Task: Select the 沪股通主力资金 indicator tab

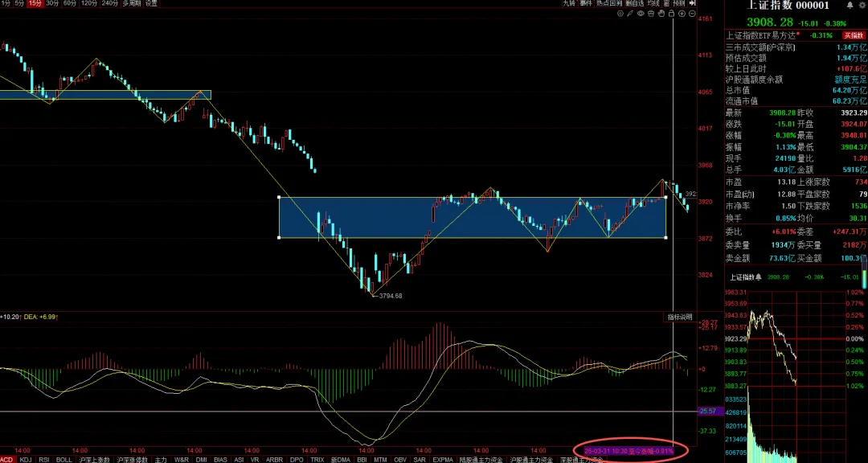Action: pos(530,459)
